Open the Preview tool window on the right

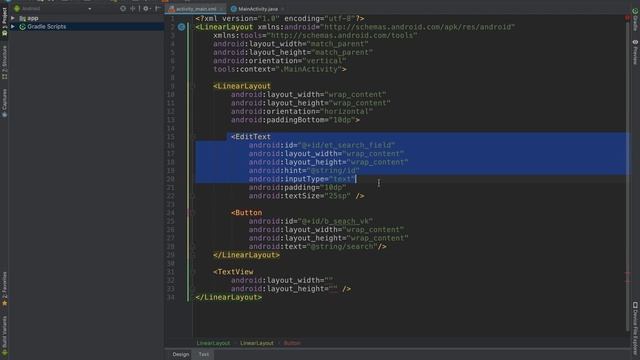coord(635,52)
